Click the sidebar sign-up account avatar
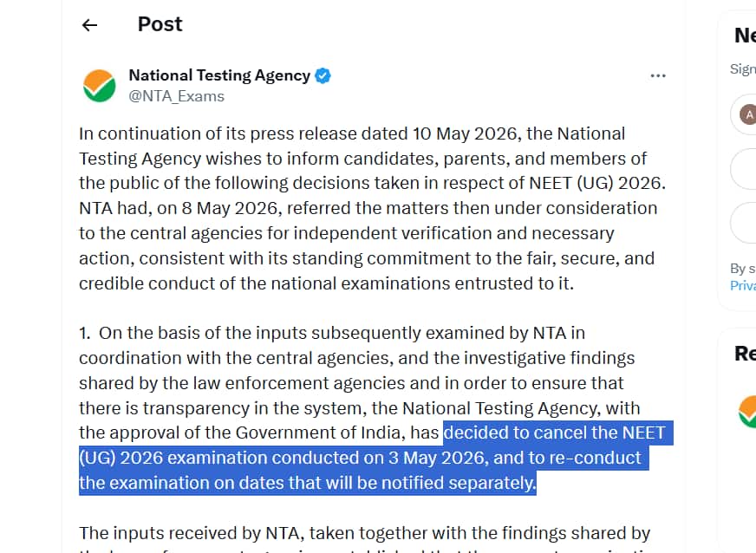The height and width of the screenshot is (553, 756). (748, 114)
